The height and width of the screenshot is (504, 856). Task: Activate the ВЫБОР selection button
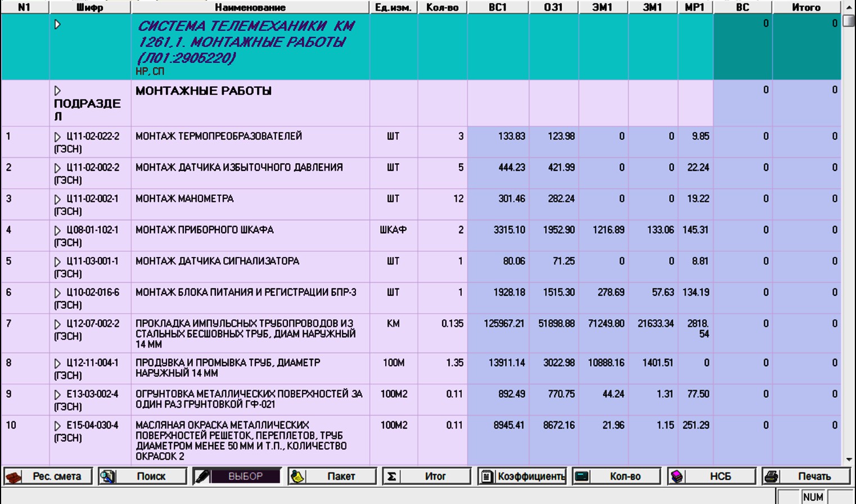tap(237, 476)
